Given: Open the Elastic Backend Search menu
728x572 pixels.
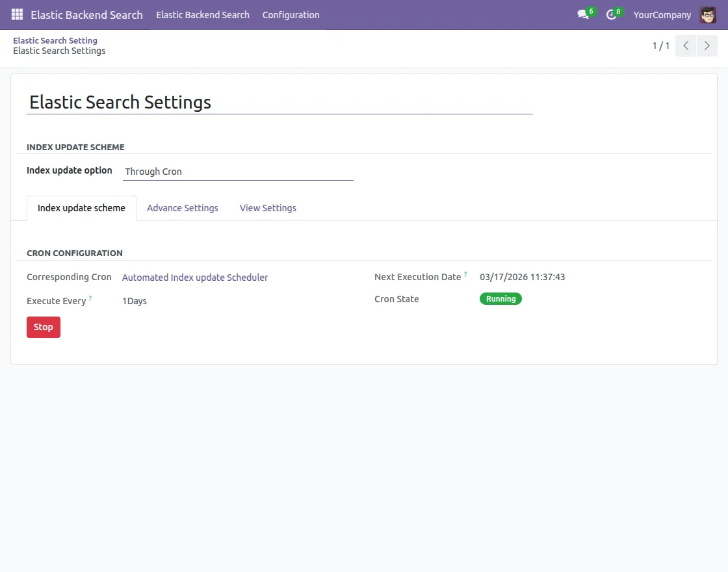Looking at the screenshot, I should [202, 14].
